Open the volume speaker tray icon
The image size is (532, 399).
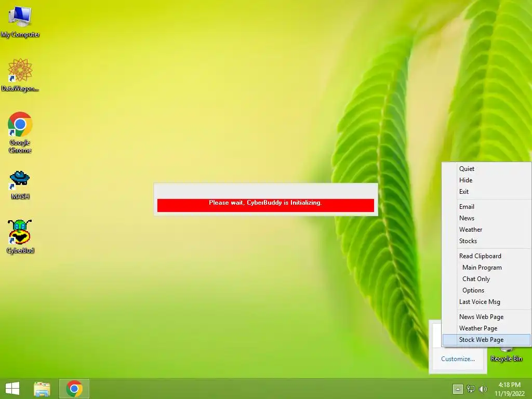point(483,389)
